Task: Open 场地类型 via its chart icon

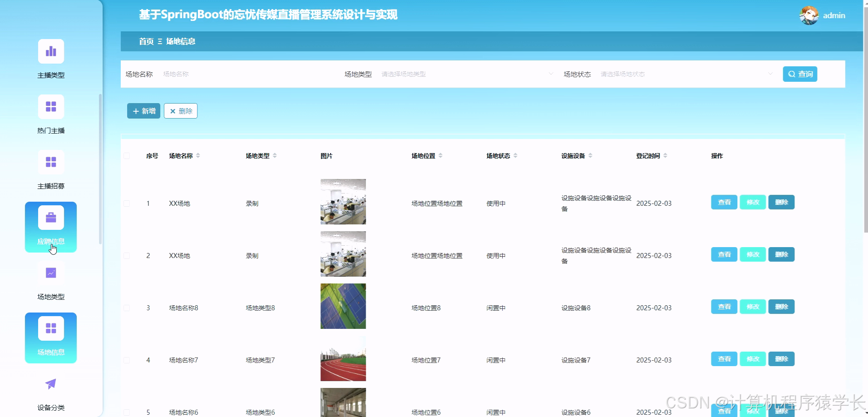Action: click(51, 273)
